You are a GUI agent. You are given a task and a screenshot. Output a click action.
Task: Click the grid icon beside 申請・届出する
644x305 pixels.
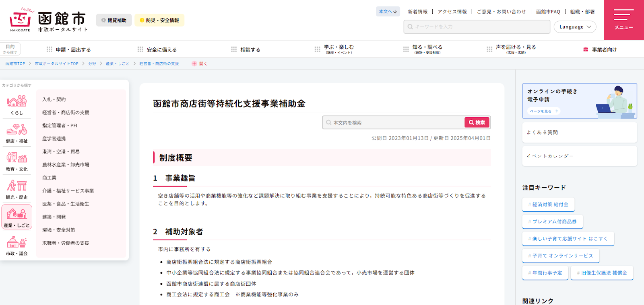pos(50,49)
